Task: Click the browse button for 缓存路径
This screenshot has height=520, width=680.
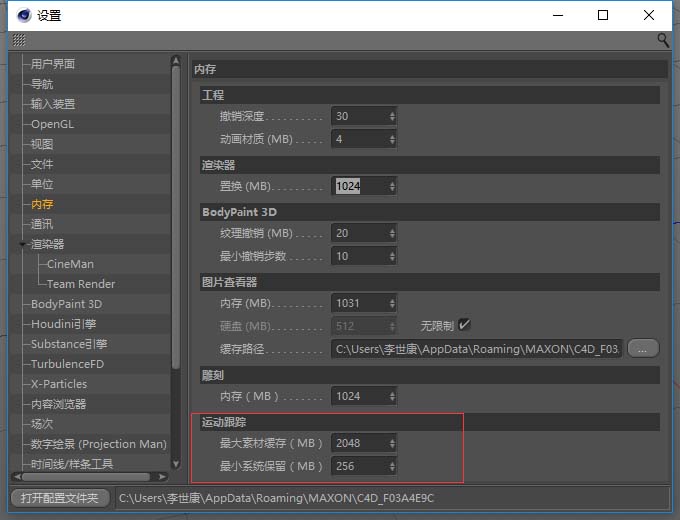Action: tap(643, 349)
